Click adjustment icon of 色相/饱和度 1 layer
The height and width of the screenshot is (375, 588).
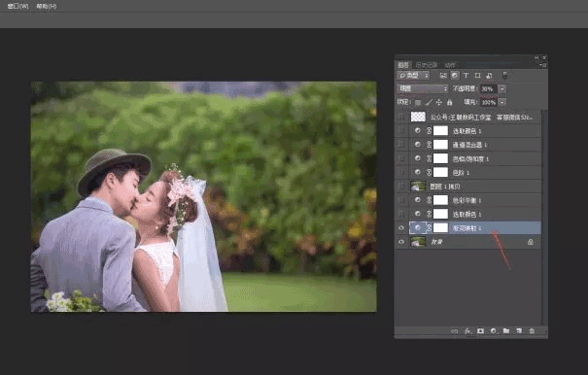click(417, 158)
